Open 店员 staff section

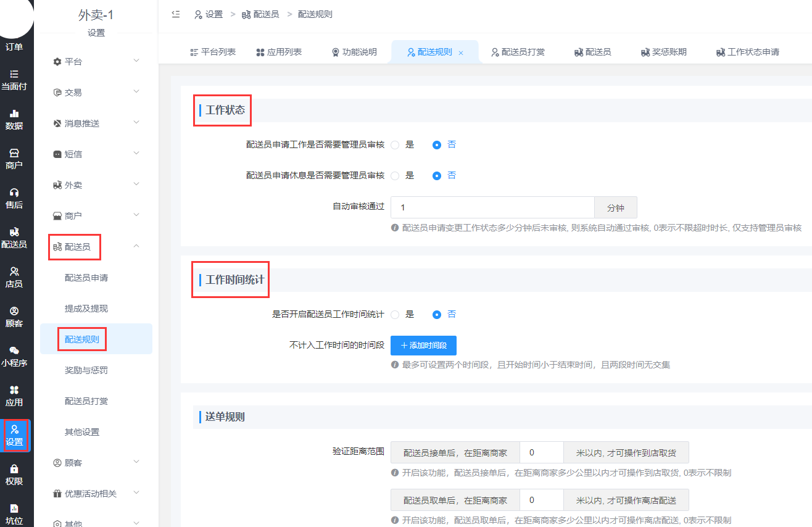point(14,278)
